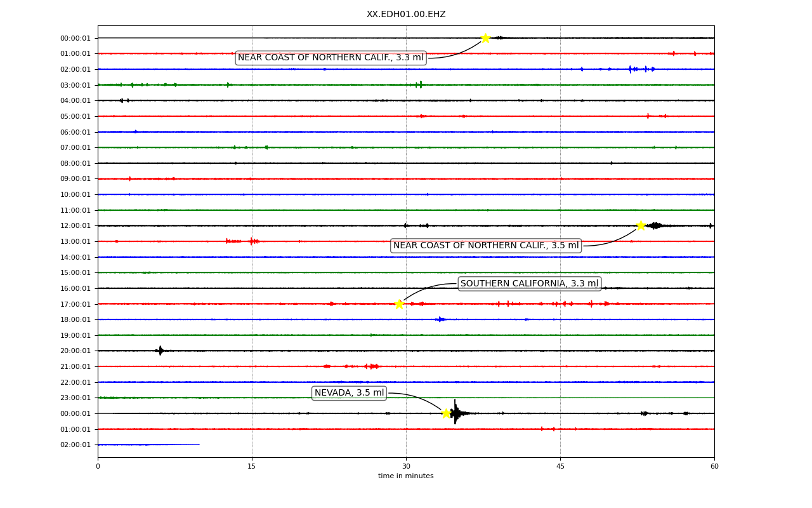Click the 08:00:01 row label on the y-axis
Viewport: 812px width, 508px height.
tap(75, 163)
